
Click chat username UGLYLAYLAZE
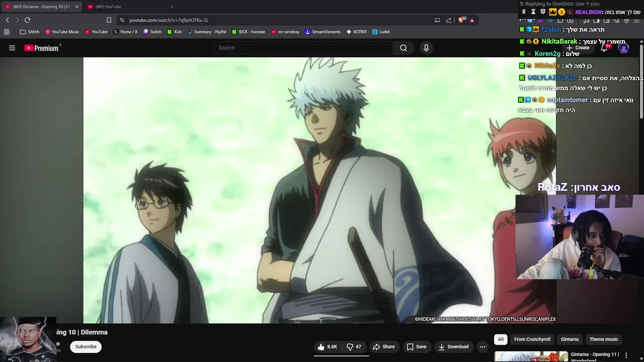(x=552, y=78)
